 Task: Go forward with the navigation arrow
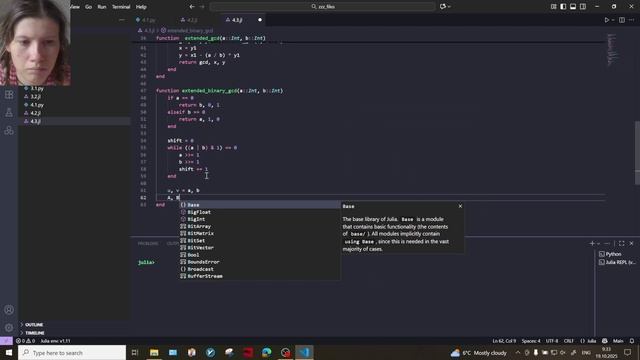click(202, 7)
